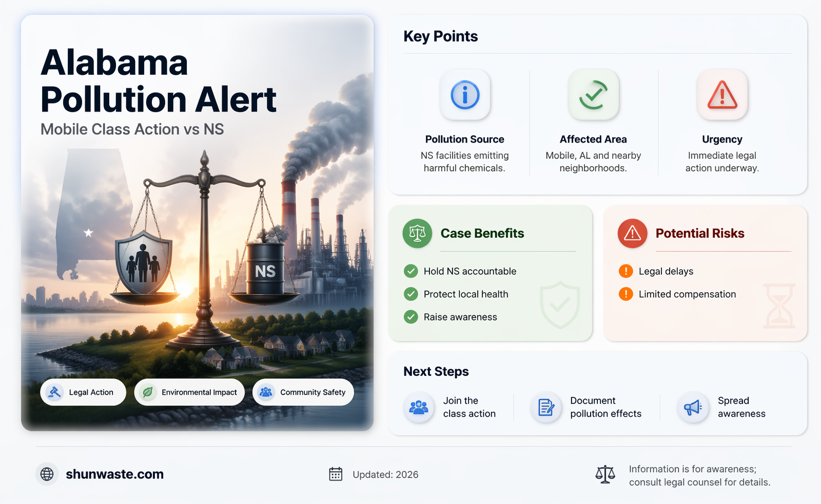Click the red warning circle beside Potential Risks
Image resolution: width=821 pixels, height=504 pixels.
(x=632, y=233)
